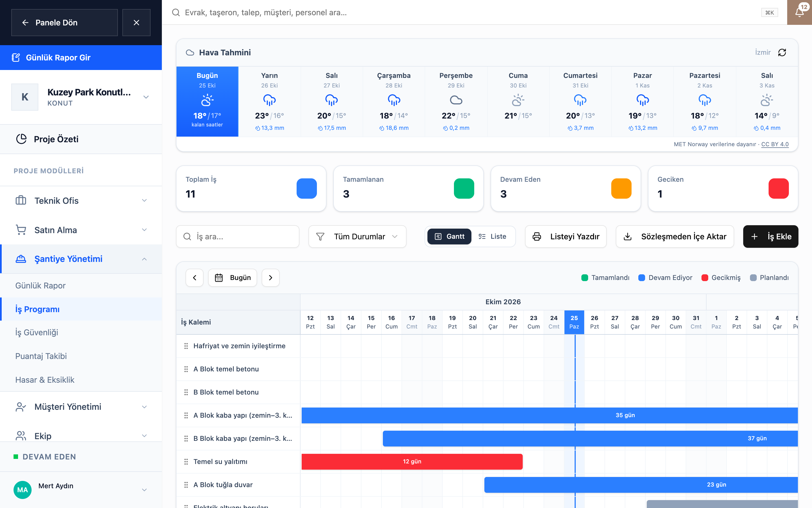This screenshot has height=508, width=812.
Task: Open Puantaj Takibi submenu item
Action: pos(81,356)
